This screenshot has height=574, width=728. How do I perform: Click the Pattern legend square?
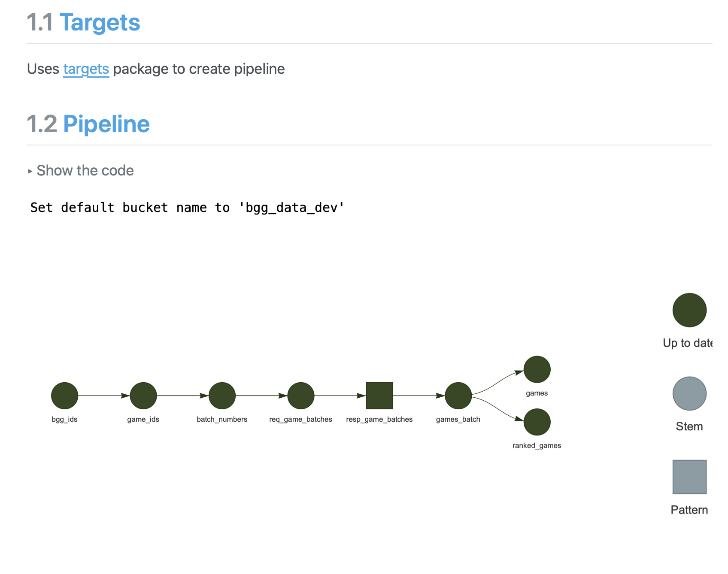coord(689,477)
